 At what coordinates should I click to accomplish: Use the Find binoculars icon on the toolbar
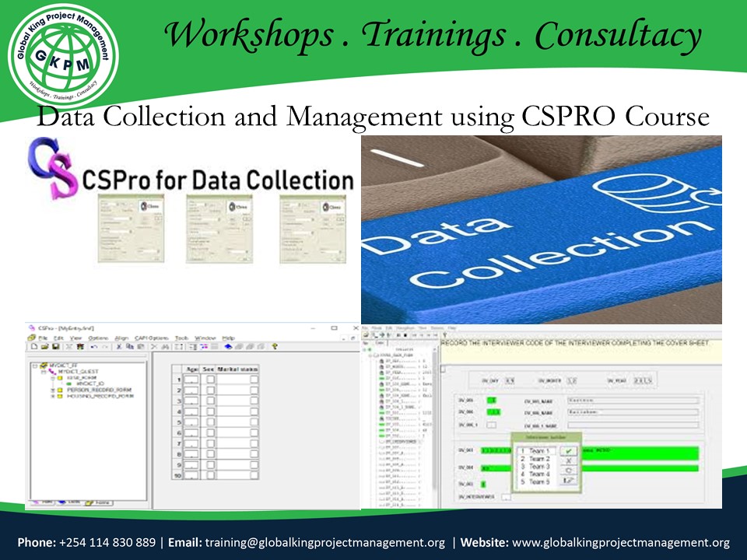(x=164, y=345)
